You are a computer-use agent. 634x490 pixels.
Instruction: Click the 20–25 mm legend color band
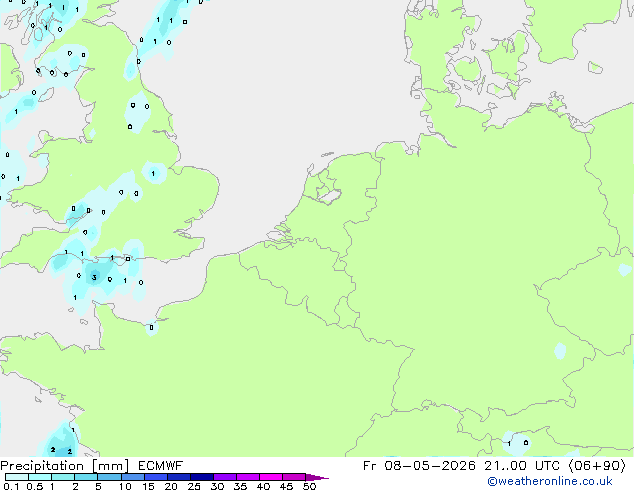tap(178, 477)
